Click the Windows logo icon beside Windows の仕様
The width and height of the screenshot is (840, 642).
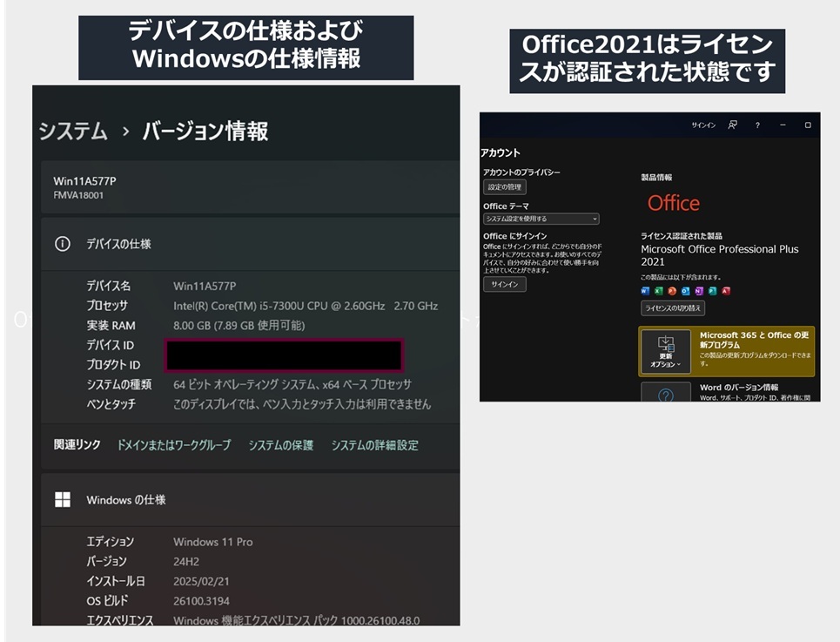(62, 499)
